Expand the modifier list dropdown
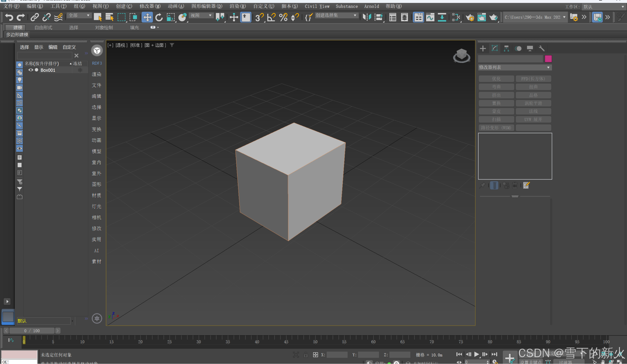This screenshot has width=627, height=364. point(548,67)
